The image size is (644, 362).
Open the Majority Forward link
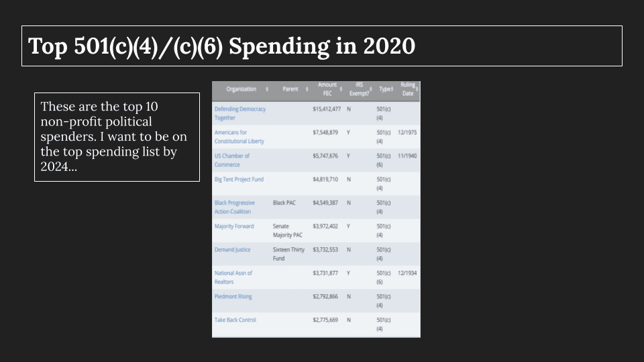coord(234,226)
